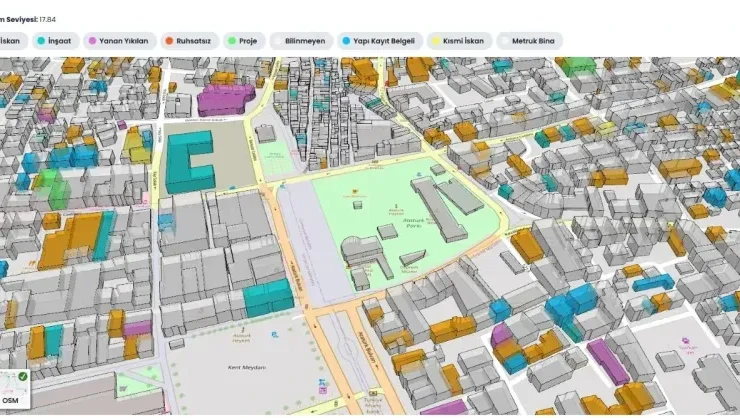Select the teal building beside Atatürk Bulvarı
The height and width of the screenshot is (418, 740).
coord(268,298)
